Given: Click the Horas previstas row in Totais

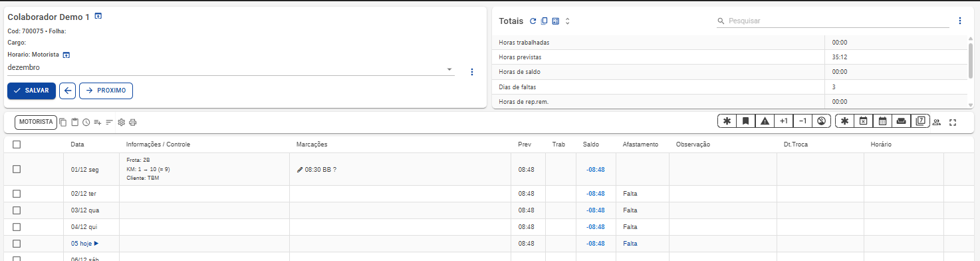Looking at the screenshot, I should pos(729,57).
